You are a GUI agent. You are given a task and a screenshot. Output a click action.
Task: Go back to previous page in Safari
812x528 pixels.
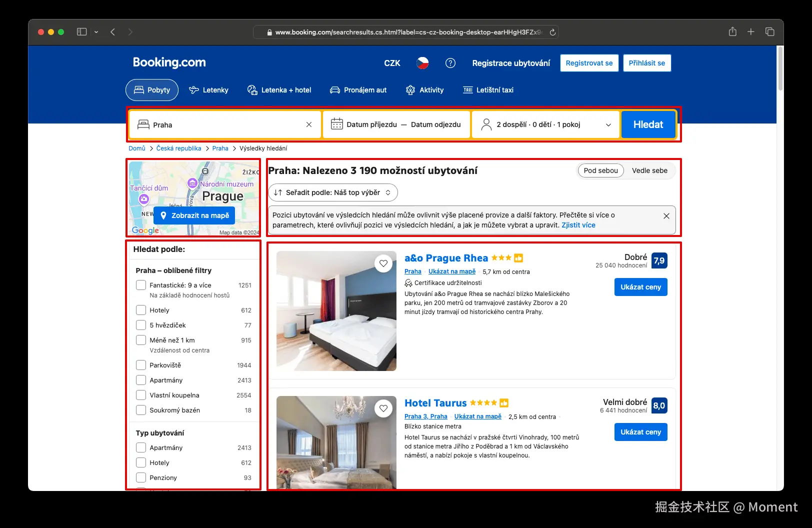[113, 32]
